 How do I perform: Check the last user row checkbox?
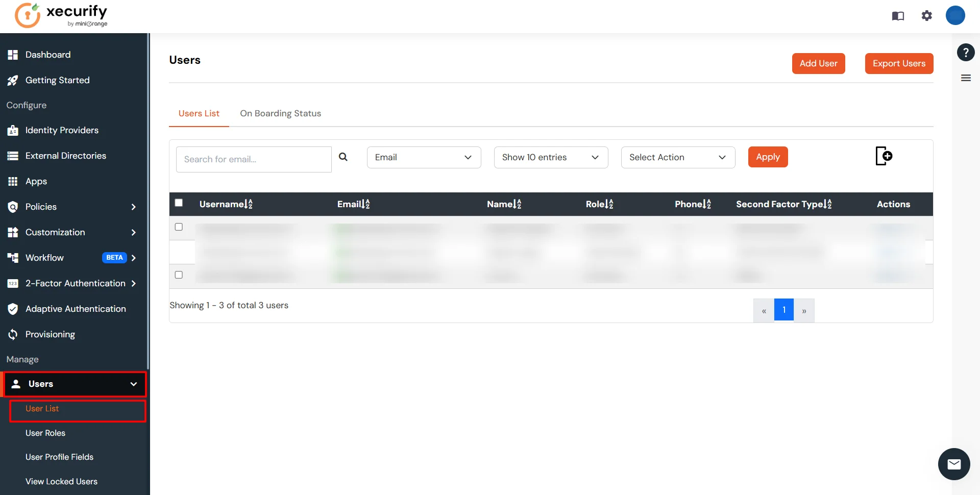(x=179, y=275)
